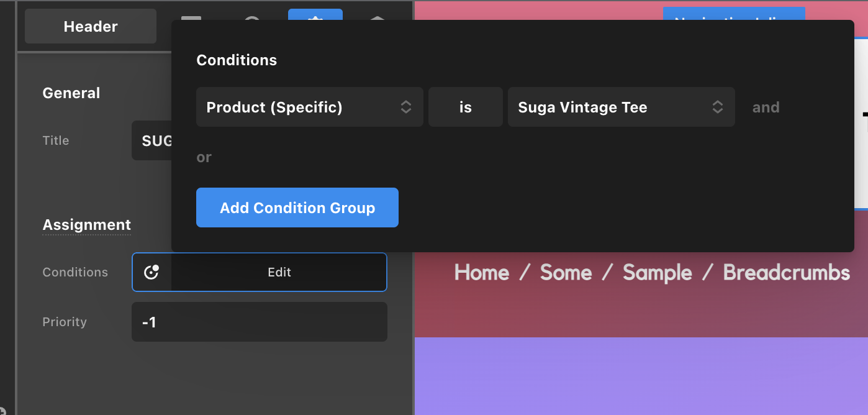Click the Home breadcrumb link

tap(482, 272)
